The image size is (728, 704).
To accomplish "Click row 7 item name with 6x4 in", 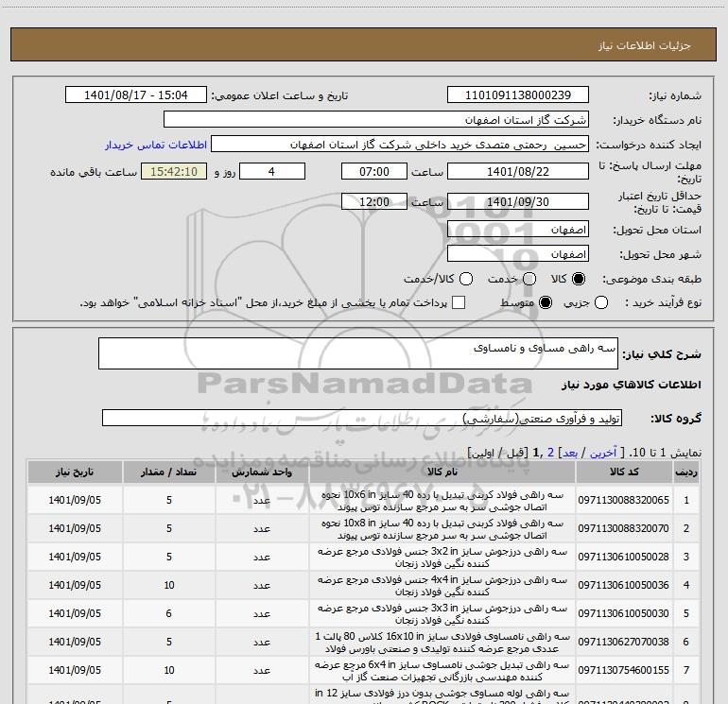I will (x=442, y=671).
